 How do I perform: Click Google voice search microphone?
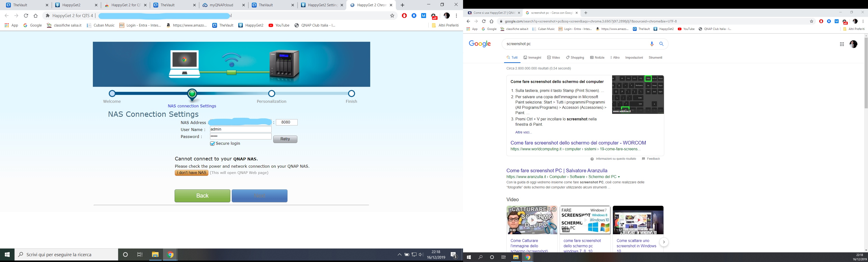(652, 44)
